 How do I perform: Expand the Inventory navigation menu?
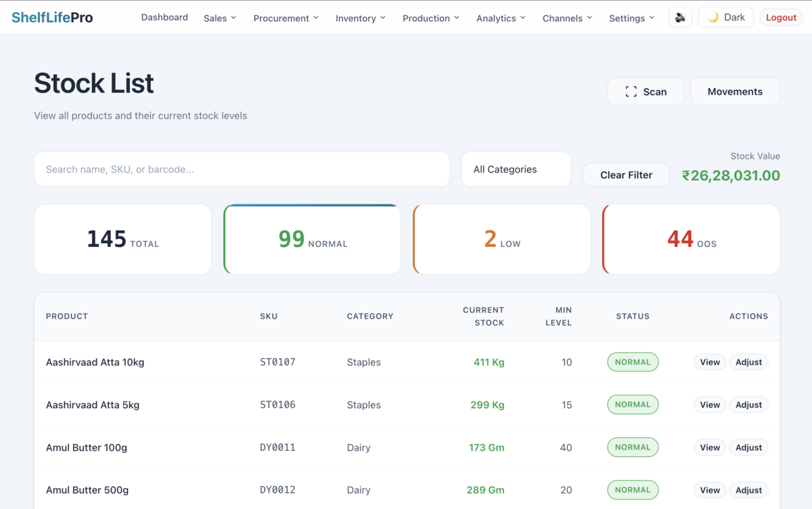360,18
